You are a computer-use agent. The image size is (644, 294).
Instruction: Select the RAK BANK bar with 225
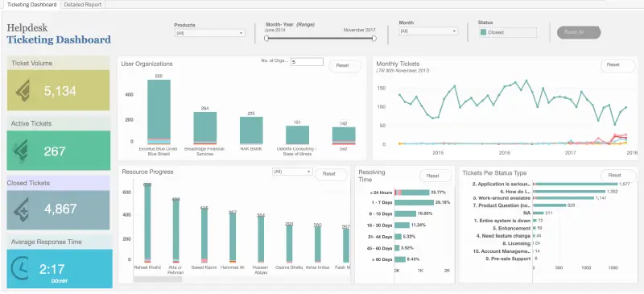point(251,130)
